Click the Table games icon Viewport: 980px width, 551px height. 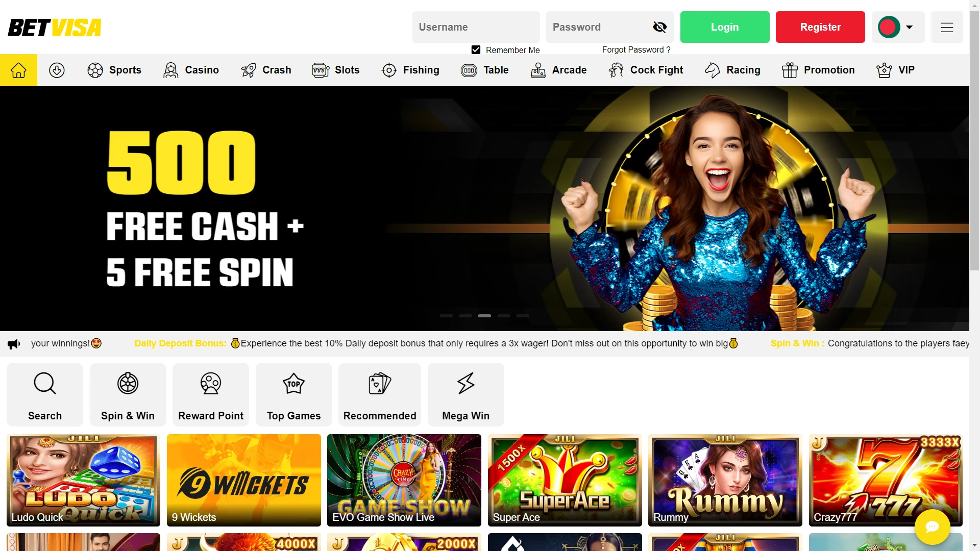[x=469, y=70]
